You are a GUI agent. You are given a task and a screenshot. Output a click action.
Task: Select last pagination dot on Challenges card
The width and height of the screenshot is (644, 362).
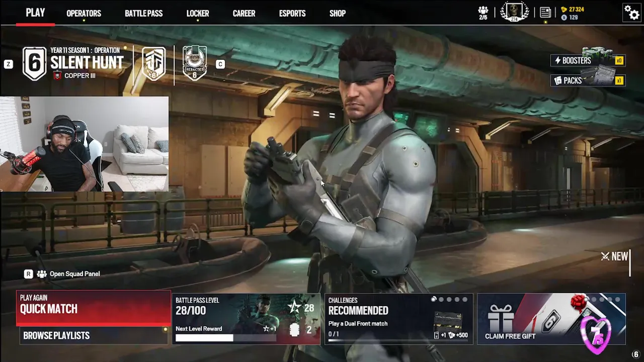pos(465,300)
